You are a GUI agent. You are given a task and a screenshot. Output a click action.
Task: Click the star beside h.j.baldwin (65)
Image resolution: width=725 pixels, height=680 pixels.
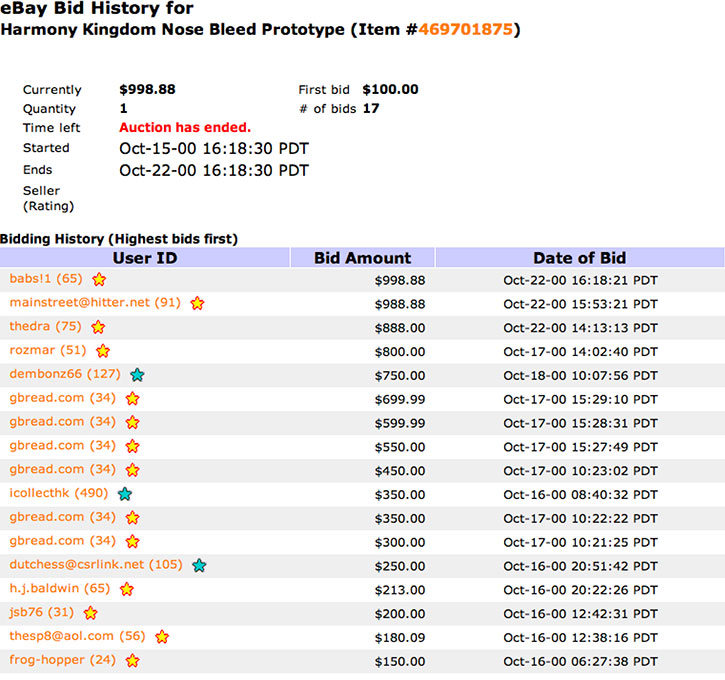tap(127, 589)
